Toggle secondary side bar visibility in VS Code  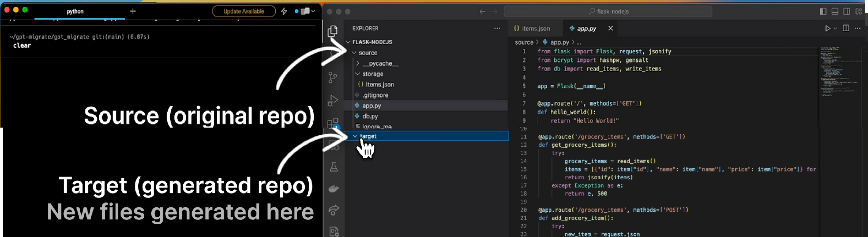pos(847,12)
